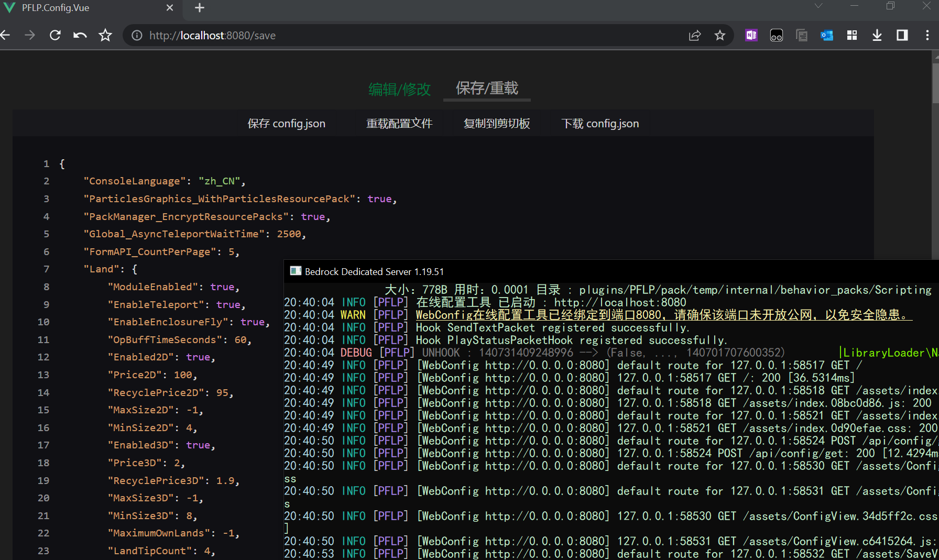Click the grid tiles extension icon

coord(852,35)
